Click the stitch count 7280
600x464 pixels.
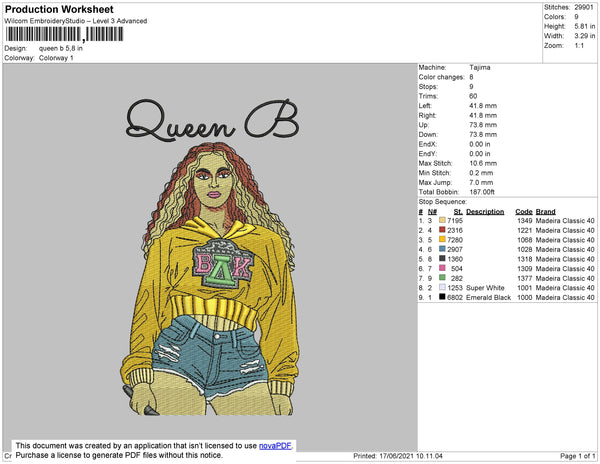click(x=455, y=240)
